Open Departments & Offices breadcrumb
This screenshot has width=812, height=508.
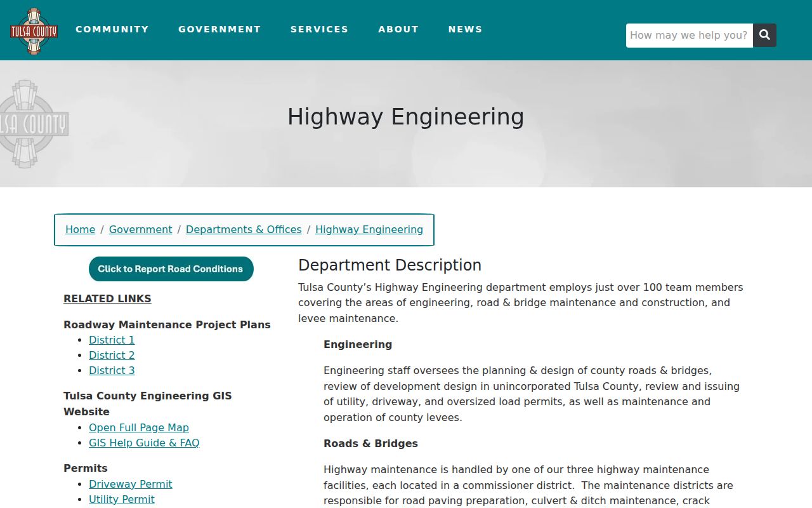[x=244, y=230]
